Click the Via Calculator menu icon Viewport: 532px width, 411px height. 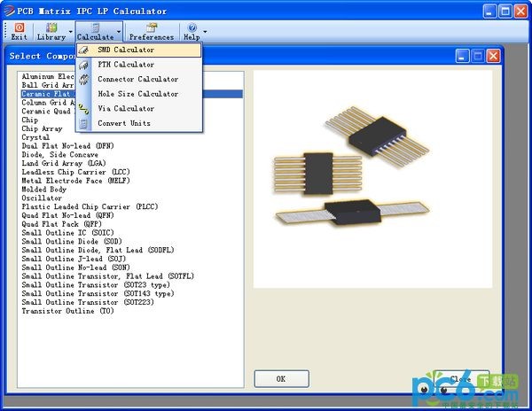[x=83, y=109]
